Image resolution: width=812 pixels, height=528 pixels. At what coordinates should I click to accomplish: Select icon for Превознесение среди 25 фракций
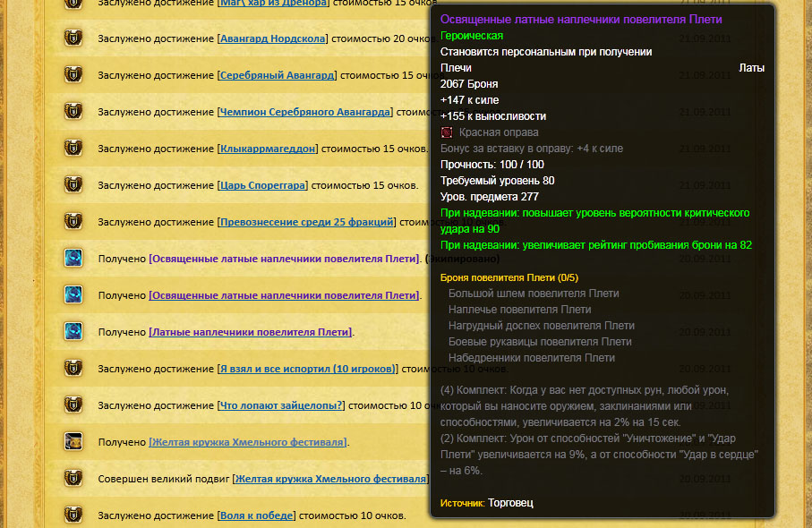pyautogui.click(x=73, y=222)
